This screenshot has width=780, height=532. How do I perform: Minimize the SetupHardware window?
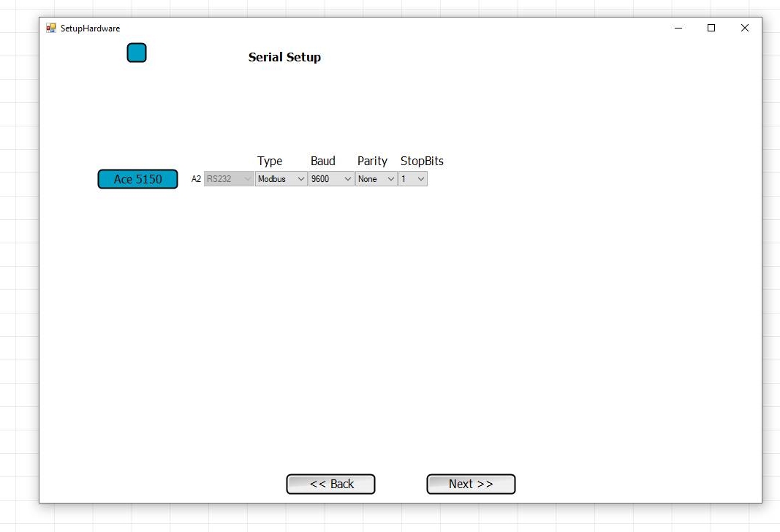(678, 28)
